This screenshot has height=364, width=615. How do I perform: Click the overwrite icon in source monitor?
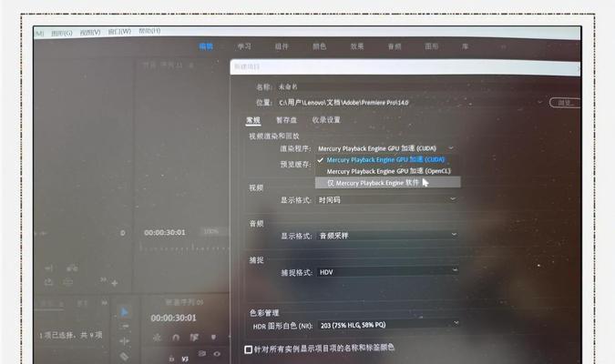point(48,282)
